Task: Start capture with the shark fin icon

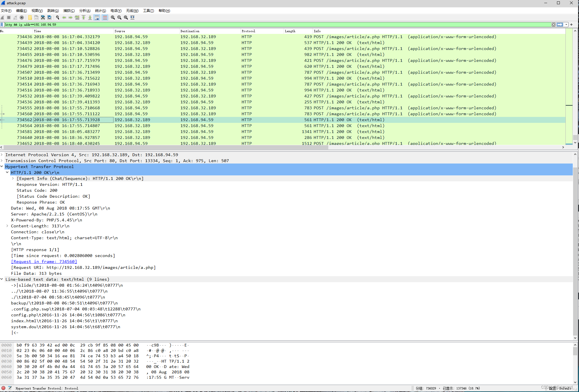Action: (x=3, y=18)
